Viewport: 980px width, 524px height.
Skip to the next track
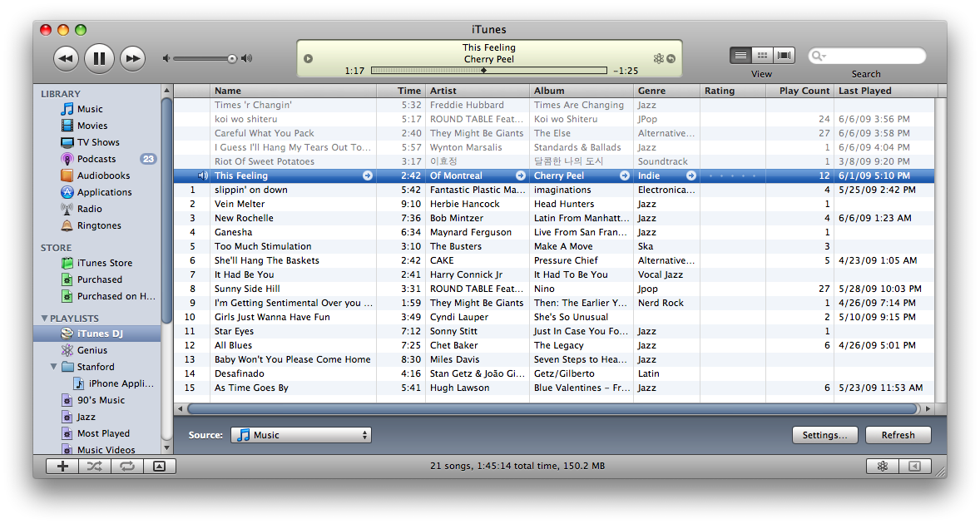(132, 58)
